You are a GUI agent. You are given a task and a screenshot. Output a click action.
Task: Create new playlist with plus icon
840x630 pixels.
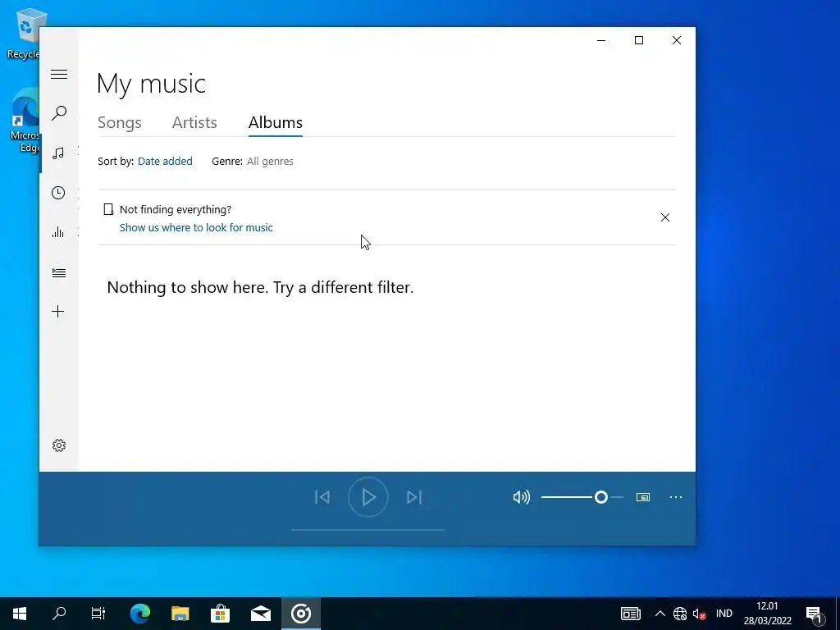[x=58, y=311]
